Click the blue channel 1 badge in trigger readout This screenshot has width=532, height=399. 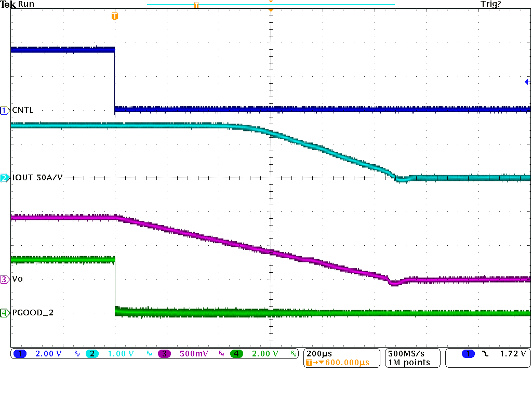[x=468, y=354]
